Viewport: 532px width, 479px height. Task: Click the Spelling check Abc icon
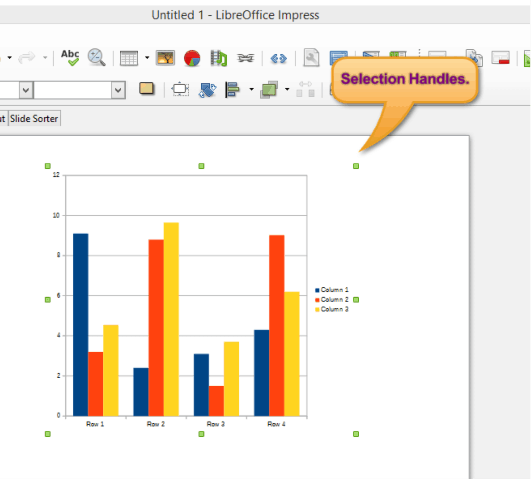[70, 58]
